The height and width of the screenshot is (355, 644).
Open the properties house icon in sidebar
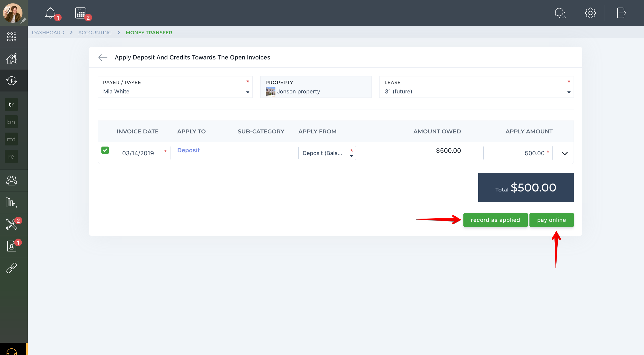[12, 59]
